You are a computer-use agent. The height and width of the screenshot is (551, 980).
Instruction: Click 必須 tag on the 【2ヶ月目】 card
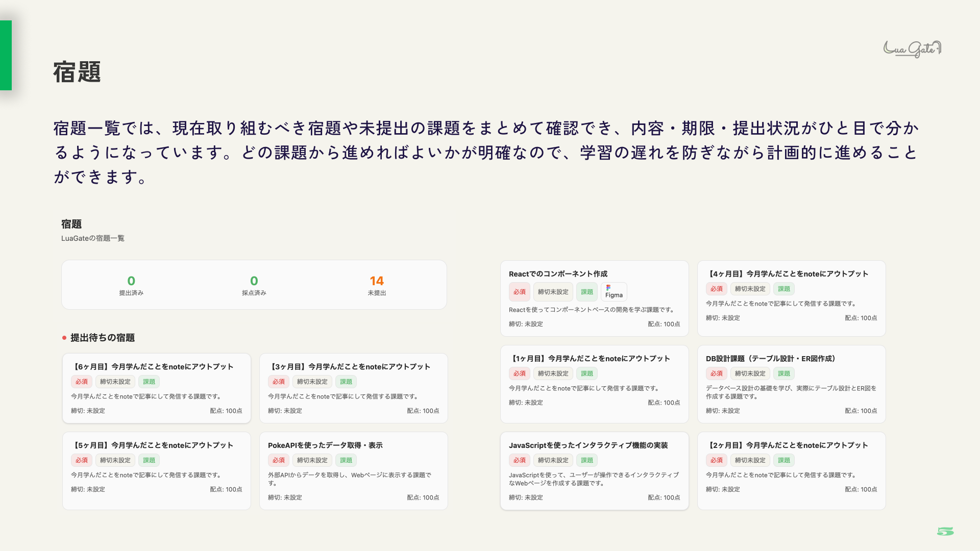pyautogui.click(x=717, y=460)
